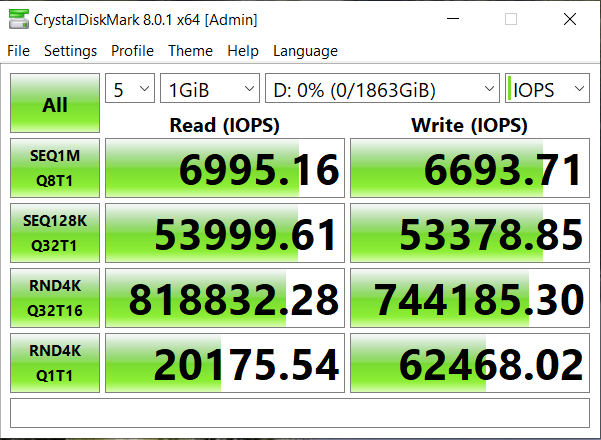Image resolution: width=601 pixels, height=440 pixels.
Task: Expand the unit dropdown showing IOPS
Action: pyautogui.click(x=547, y=88)
